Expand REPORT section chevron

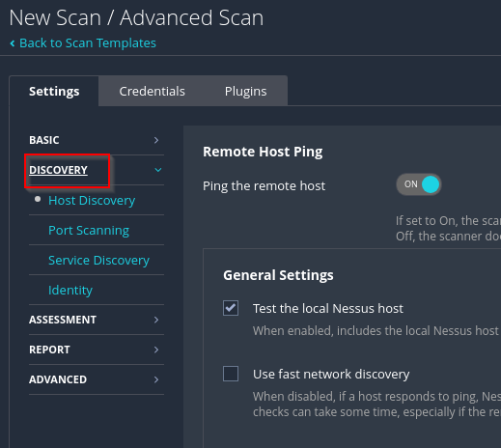click(x=156, y=350)
